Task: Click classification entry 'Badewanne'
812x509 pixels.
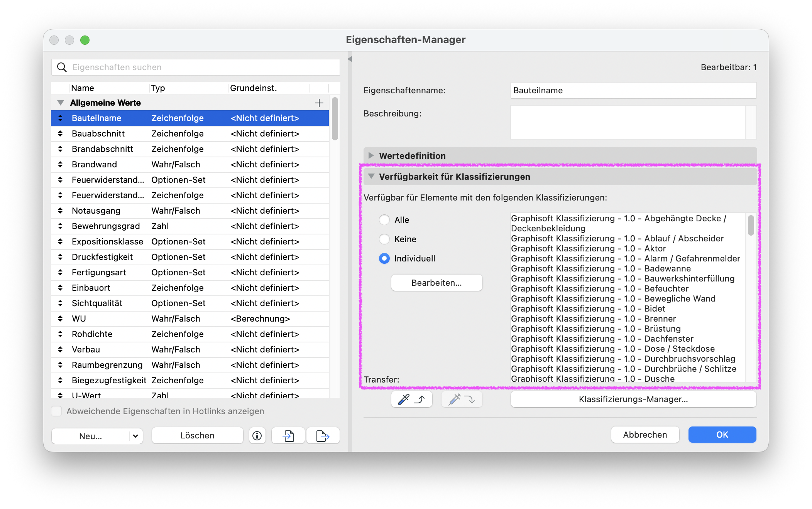Action: 601,268
